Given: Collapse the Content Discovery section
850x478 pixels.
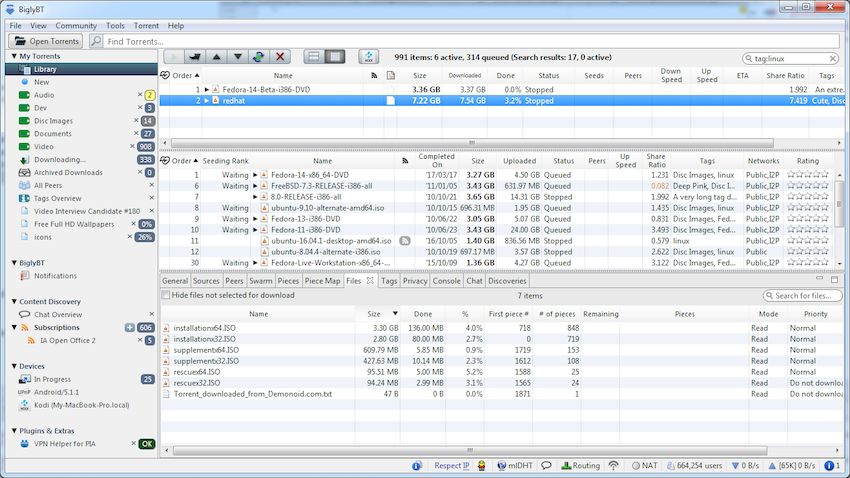Looking at the screenshot, I should coord(14,301).
